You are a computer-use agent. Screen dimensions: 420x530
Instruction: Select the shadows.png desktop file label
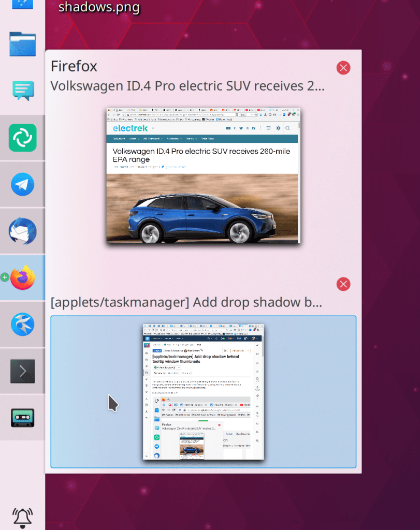click(98, 8)
